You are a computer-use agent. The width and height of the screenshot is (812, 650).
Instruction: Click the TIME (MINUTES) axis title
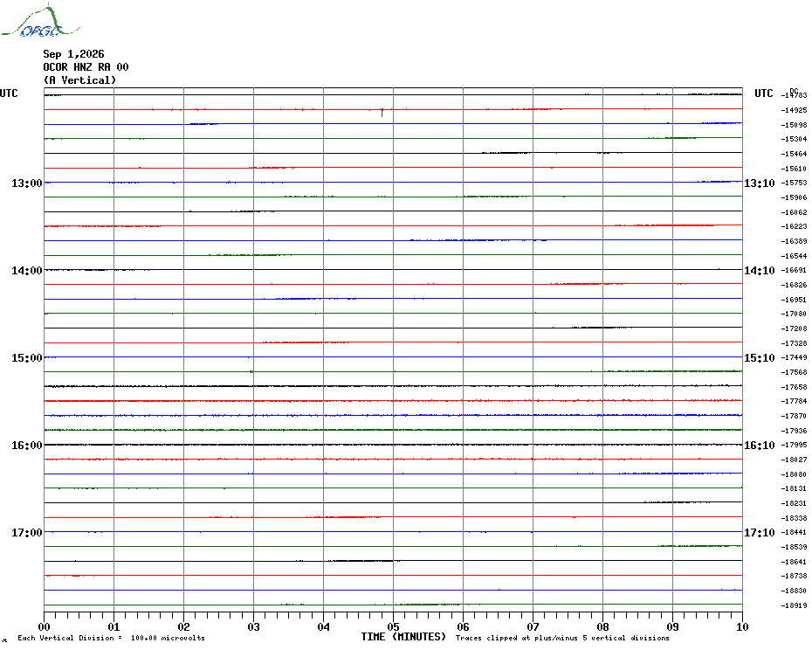[403, 637]
